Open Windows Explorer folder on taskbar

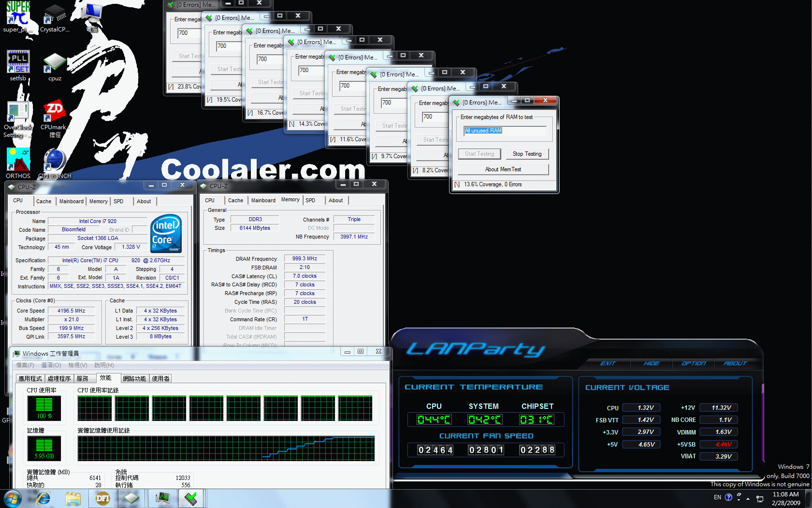73,498
